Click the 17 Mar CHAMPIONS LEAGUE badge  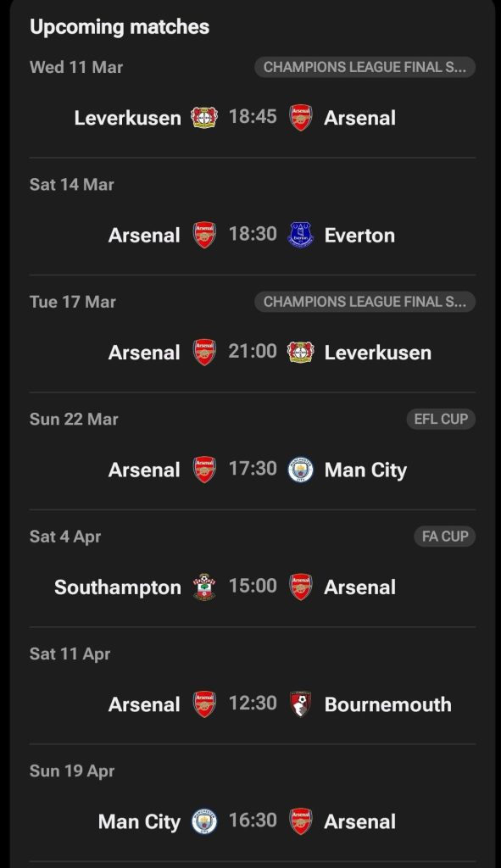point(364,301)
